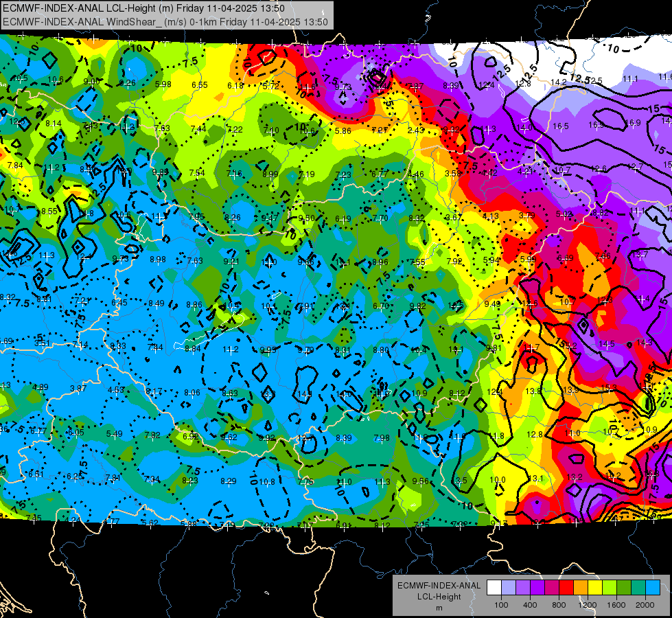Click the grid value '9.26'
This screenshot has height=618, width=672.
tap(127, 83)
